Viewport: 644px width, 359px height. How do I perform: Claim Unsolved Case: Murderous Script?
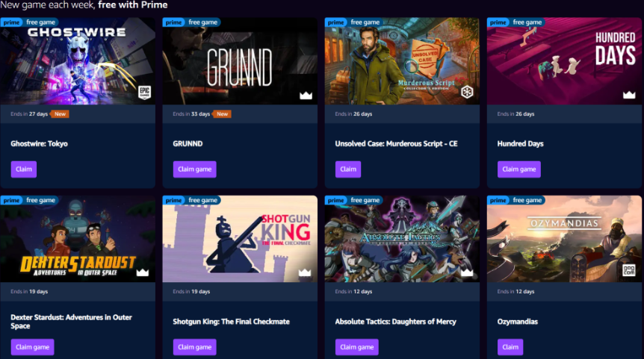(x=348, y=169)
